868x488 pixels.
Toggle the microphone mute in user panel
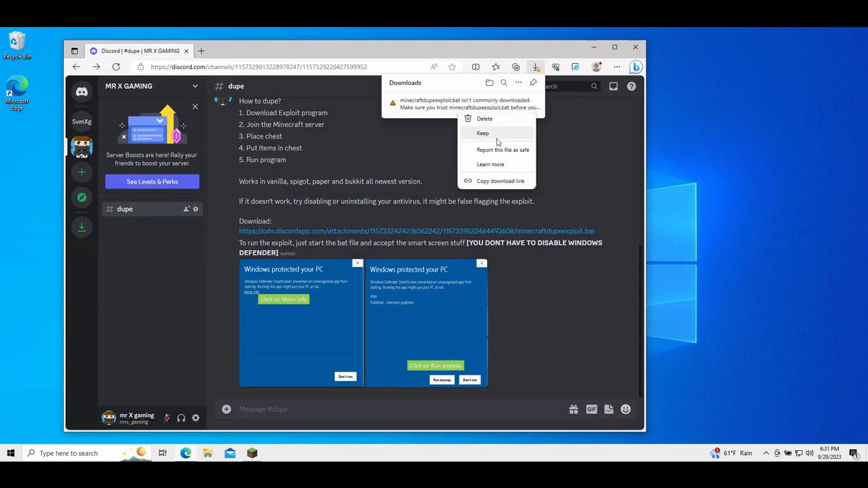pos(167,418)
